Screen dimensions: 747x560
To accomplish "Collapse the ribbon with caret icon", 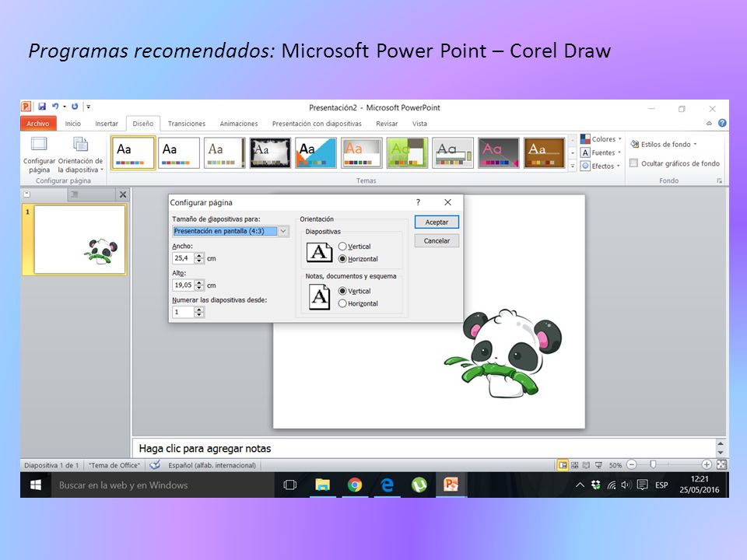I will click(709, 124).
